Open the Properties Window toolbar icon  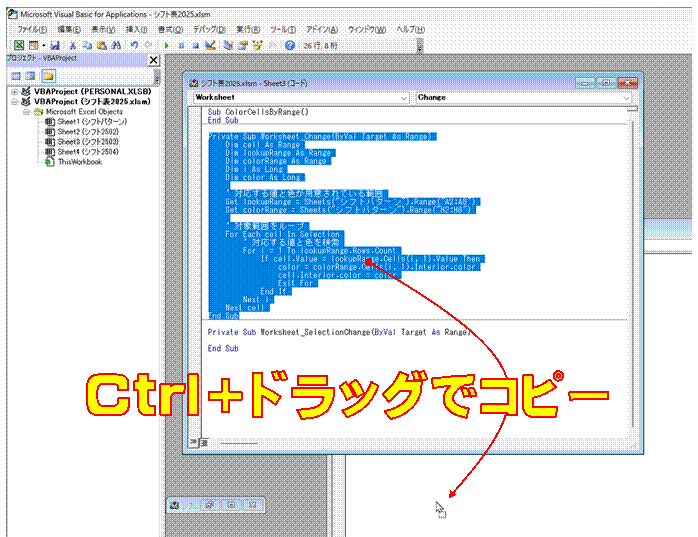pyautogui.click(x=243, y=45)
